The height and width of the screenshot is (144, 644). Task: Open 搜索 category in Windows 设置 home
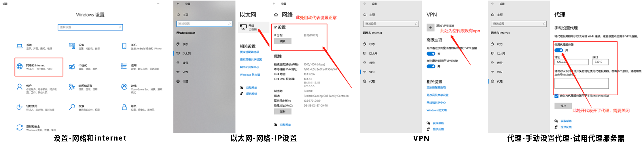[84, 108]
